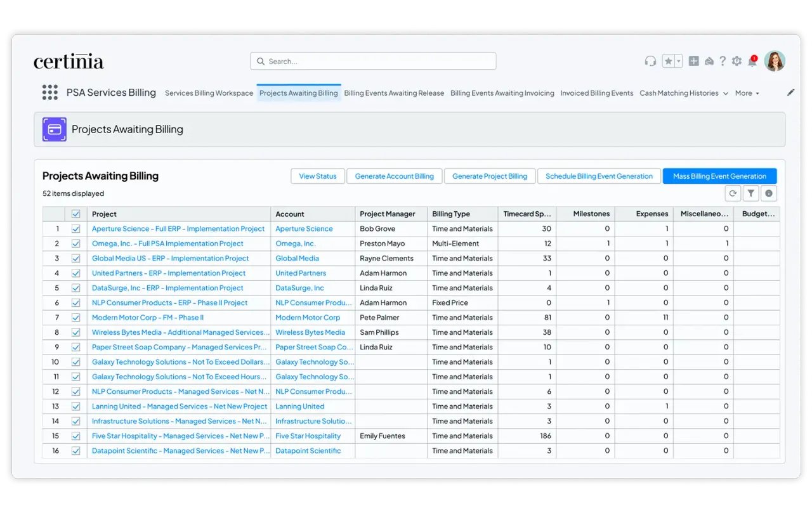
Task: Open the setup gear icon
Action: pyautogui.click(x=737, y=61)
